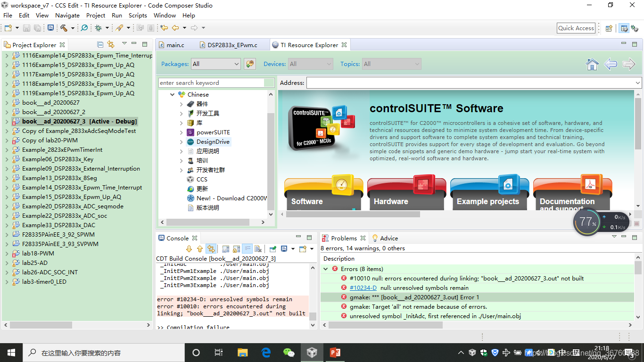Switch to the Advice tab
The width and height of the screenshot is (644, 362).
pyautogui.click(x=385, y=238)
